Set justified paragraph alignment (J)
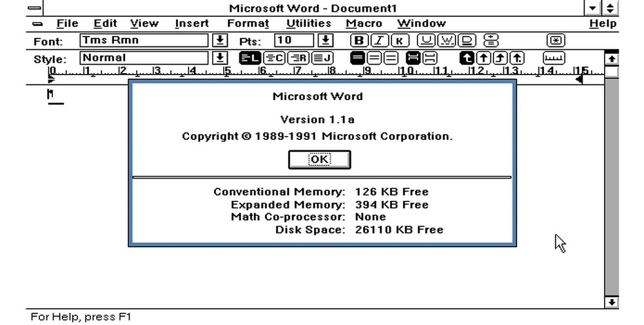The height and width of the screenshot is (325, 644). click(x=323, y=58)
